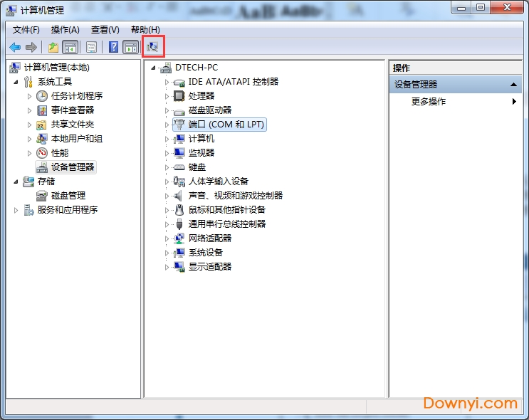Viewport: 529px width, 420px height.
Task: Open Help question mark icon
Action: point(114,47)
